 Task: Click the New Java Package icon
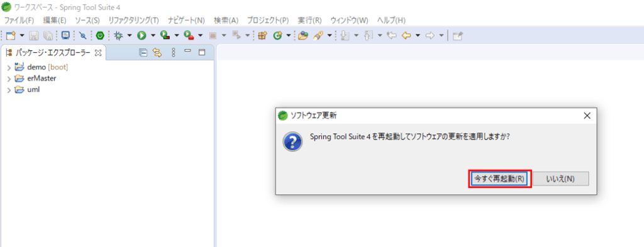pos(262,36)
